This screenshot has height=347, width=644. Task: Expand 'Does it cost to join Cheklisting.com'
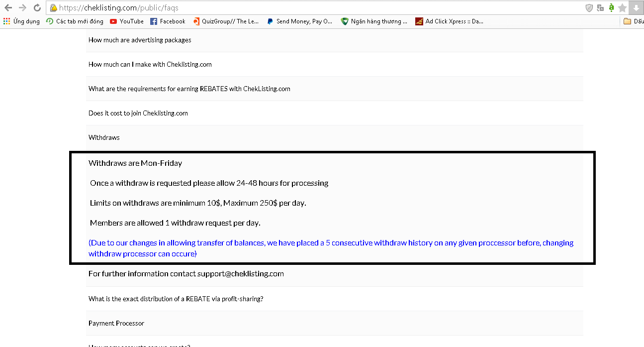pos(334,113)
